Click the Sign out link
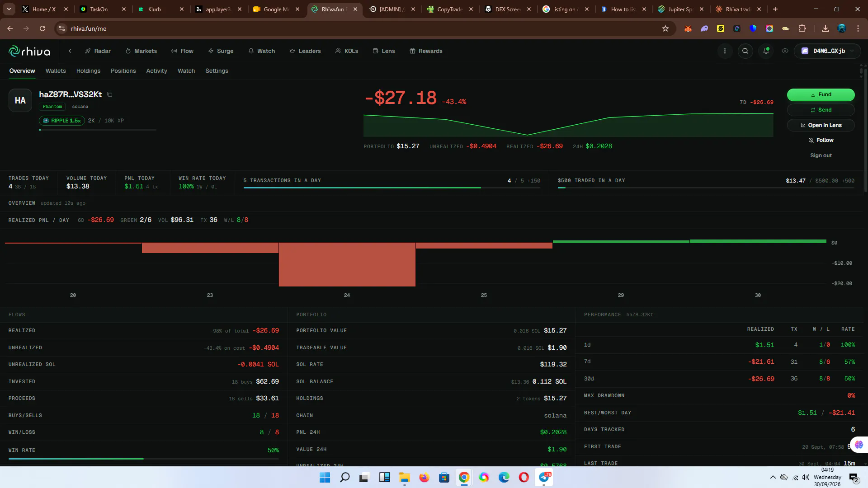 coord(821,155)
